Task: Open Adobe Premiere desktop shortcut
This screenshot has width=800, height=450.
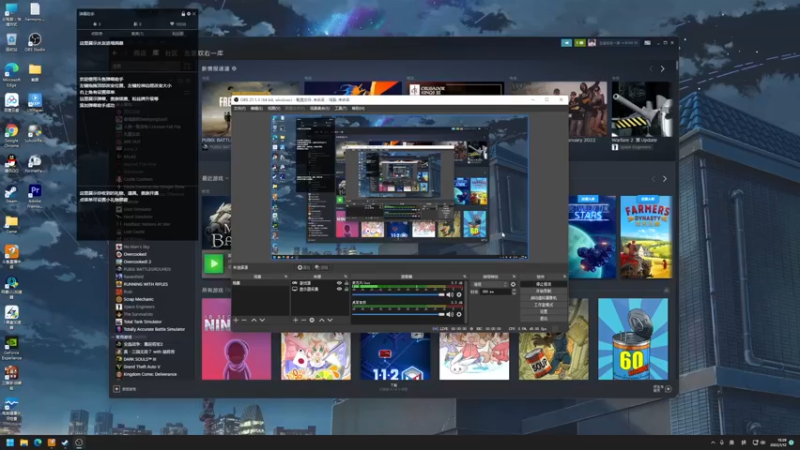Action: tap(35, 196)
